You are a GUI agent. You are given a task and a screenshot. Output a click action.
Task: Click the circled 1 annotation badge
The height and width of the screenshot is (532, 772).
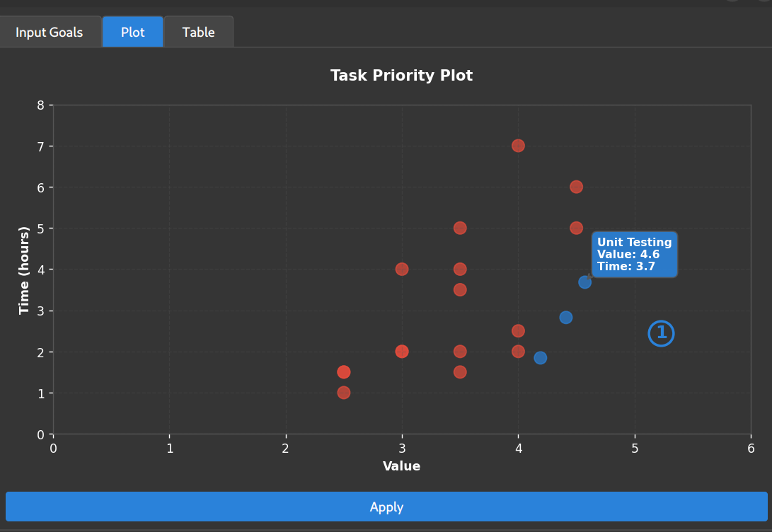pyautogui.click(x=661, y=333)
